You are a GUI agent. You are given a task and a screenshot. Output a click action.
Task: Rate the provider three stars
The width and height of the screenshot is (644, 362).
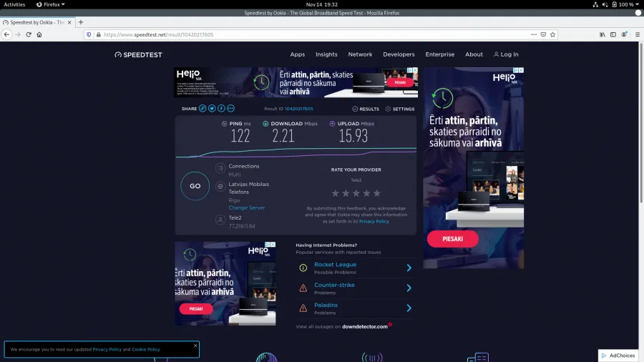pos(356,193)
